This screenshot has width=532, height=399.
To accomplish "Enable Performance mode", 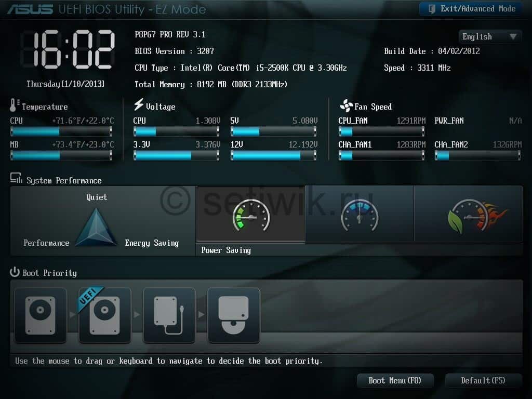I will (x=46, y=243).
